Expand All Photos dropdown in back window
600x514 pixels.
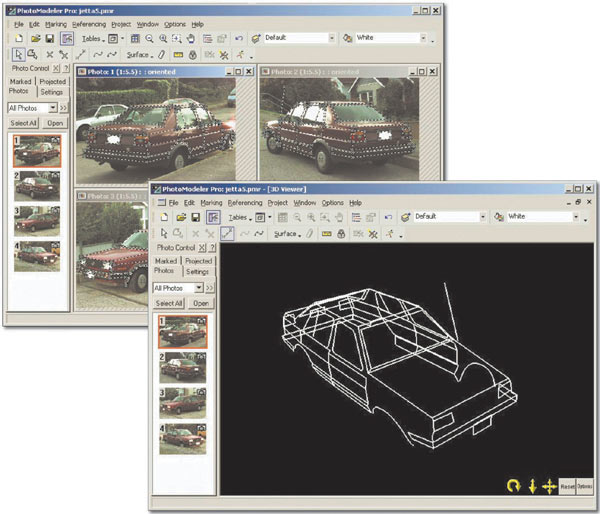53,108
